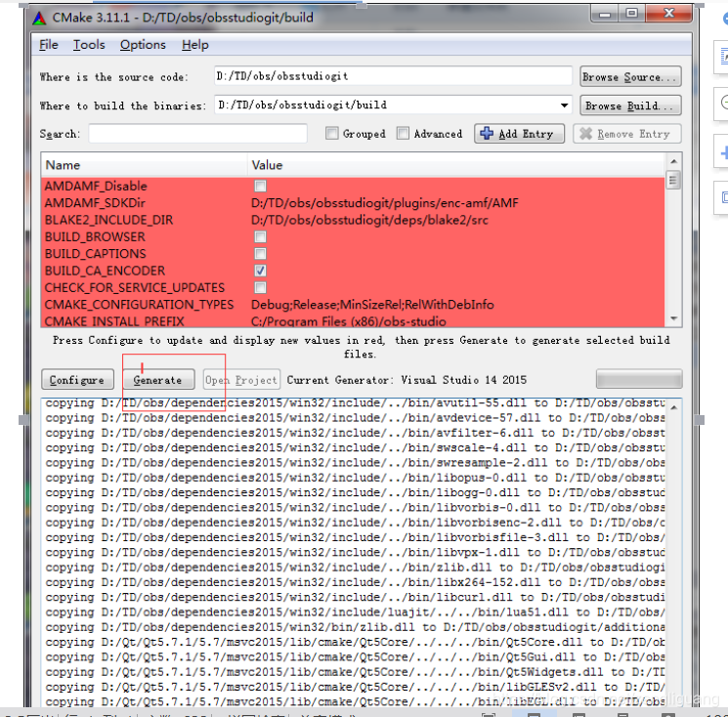The height and width of the screenshot is (717, 728).
Task: Click the log line copying libGLESv2.dll
Action: point(355,687)
